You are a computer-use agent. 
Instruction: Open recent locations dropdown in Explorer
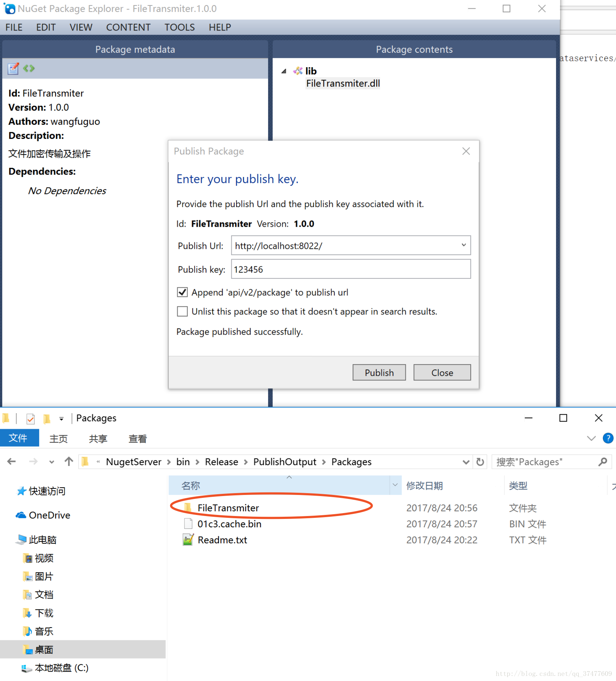[52, 462]
